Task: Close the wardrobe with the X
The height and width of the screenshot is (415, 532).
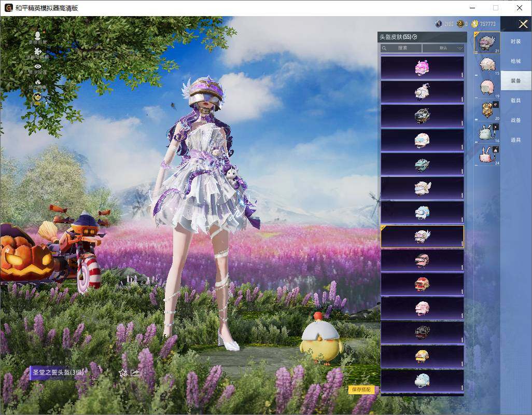Action: [523, 24]
